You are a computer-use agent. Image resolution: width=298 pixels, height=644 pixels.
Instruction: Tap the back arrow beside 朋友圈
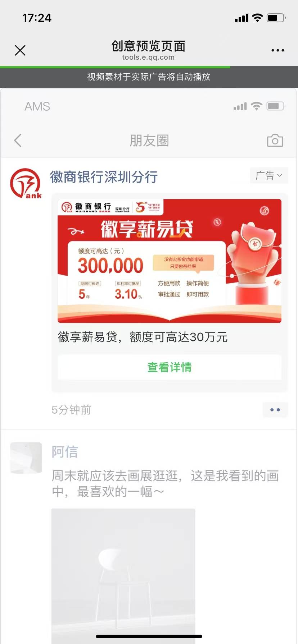(18, 141)
